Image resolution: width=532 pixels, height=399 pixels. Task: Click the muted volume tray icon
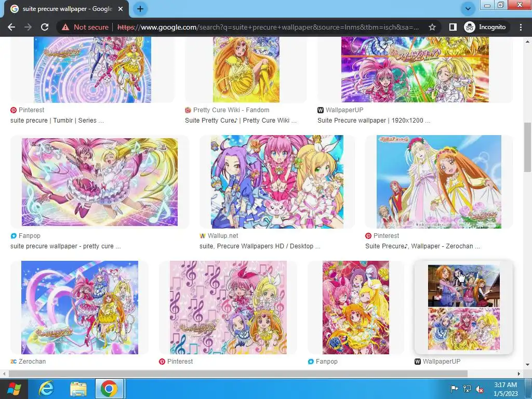(x=480, y=389)
